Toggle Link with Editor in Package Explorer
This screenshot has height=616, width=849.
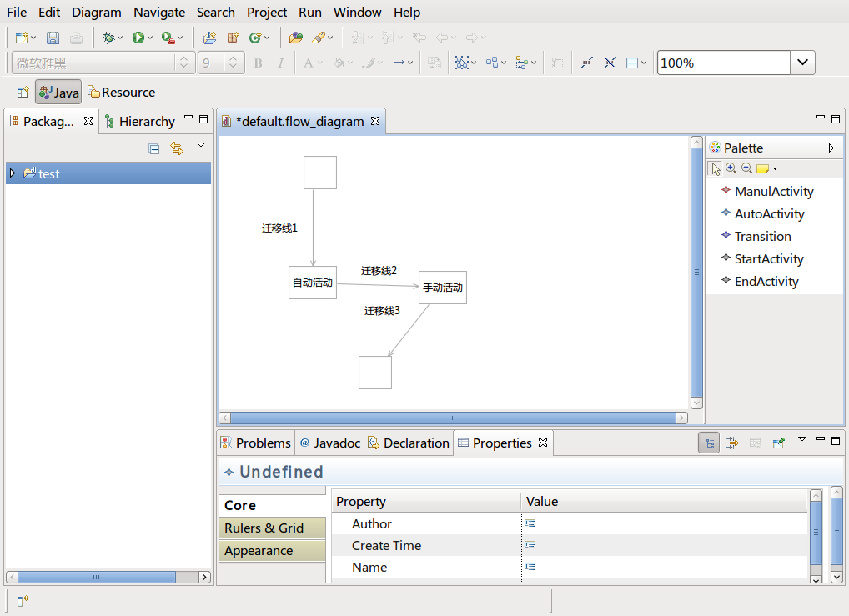click(x=176, y=148)
